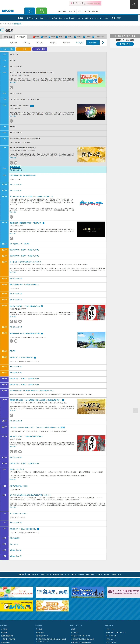Open website globe icon for おはよう!輝き世代
This screenshot has width=140, height=644.
[x=11, y=88]
